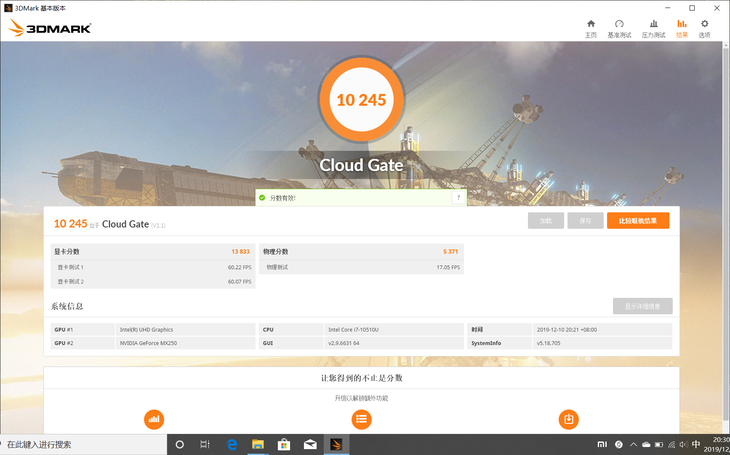
Task: Select the 结果 results tab
Action: (682, 29)
